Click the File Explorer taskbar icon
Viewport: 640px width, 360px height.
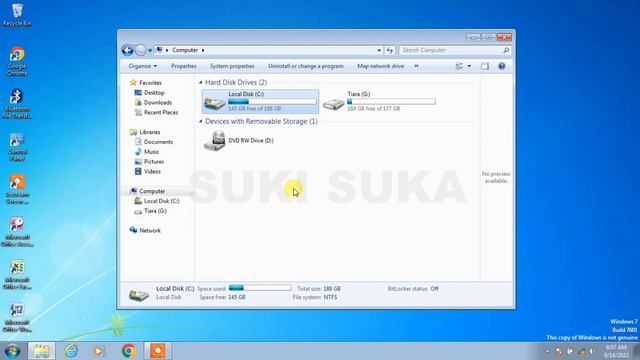click(41, 351)
